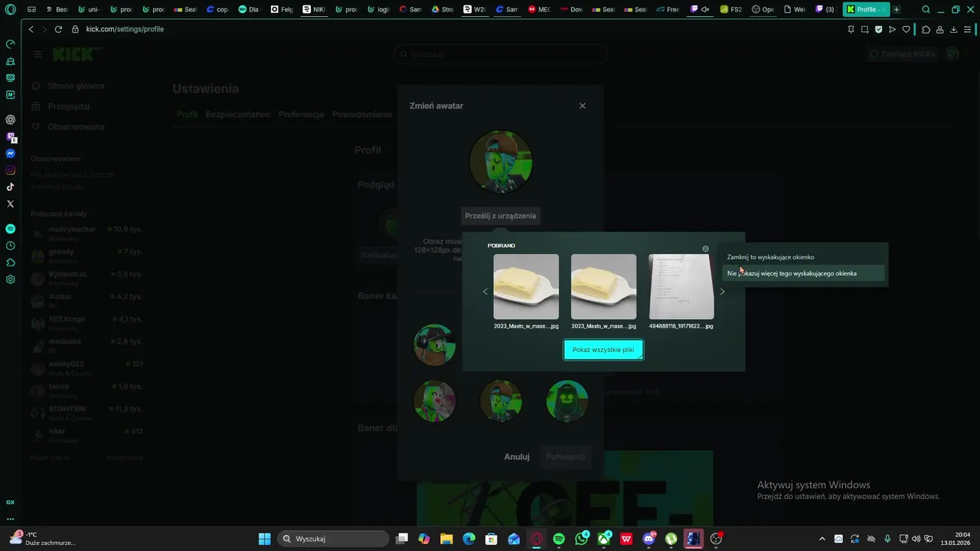This screenshot has width=980, height=551.
Task: Click Windows taskbar search box
Action: tap(332, 539)
